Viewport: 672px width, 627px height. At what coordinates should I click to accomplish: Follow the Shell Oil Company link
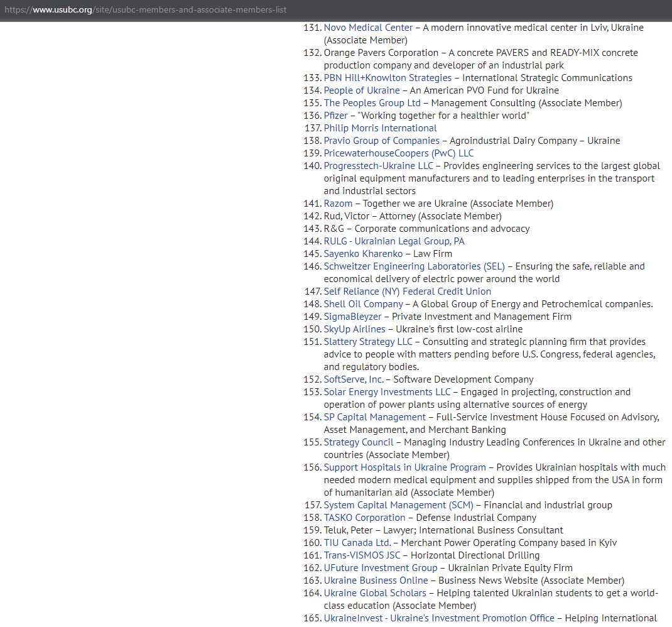click(364, 304)
